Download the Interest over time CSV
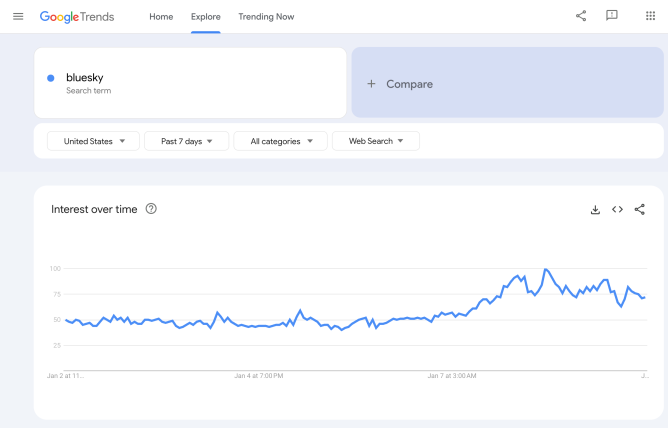Image resolution: width=668 pixels, height=428 pixels. tap(595, 209)
